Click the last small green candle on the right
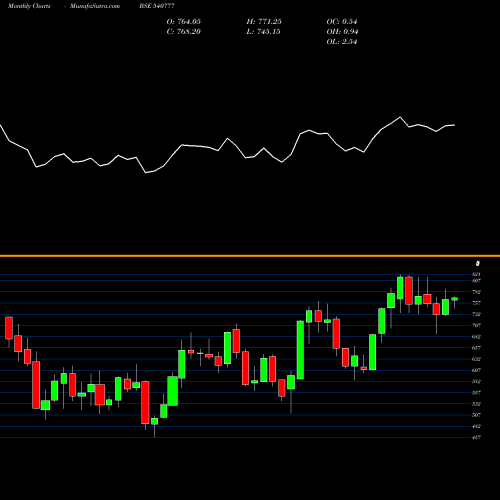Viewport: 500px width, 500px height. pyautogui.click(x=455, y=299)
